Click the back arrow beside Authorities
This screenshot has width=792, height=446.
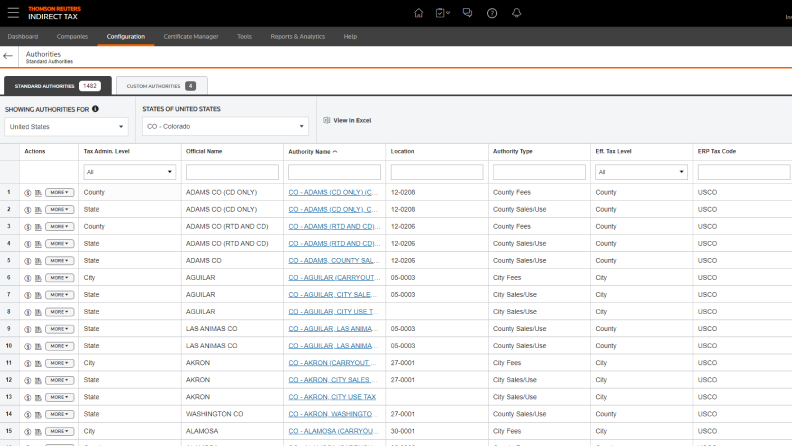[x=9, y=56]
